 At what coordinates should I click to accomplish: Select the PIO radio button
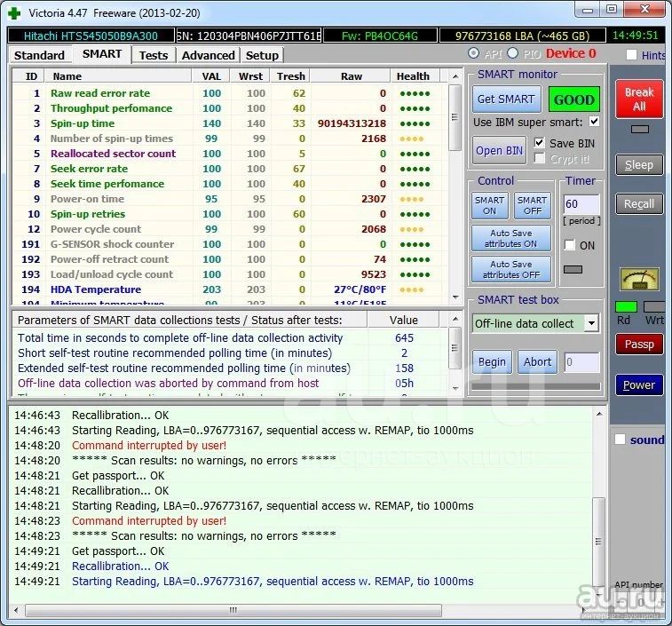click(512, 54)
